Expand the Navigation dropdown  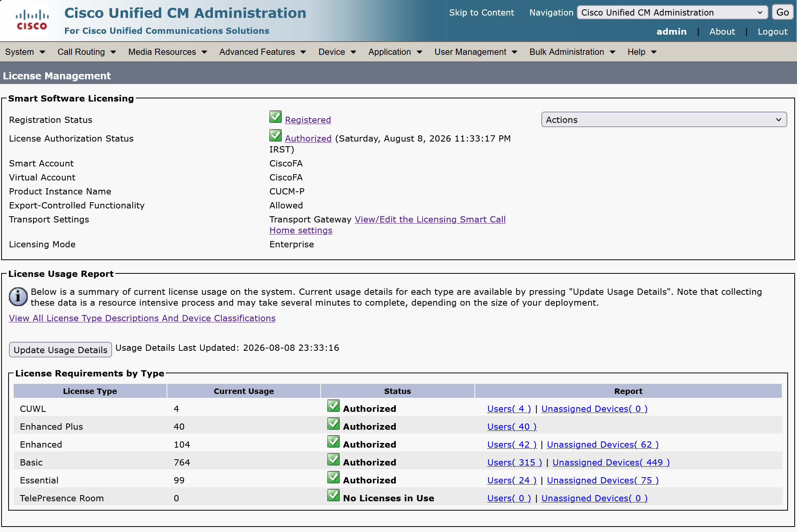coord(672,12)
